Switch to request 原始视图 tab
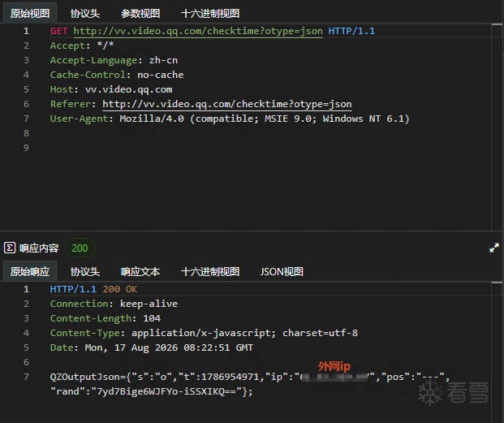504x423 pixels. point(30,14)
